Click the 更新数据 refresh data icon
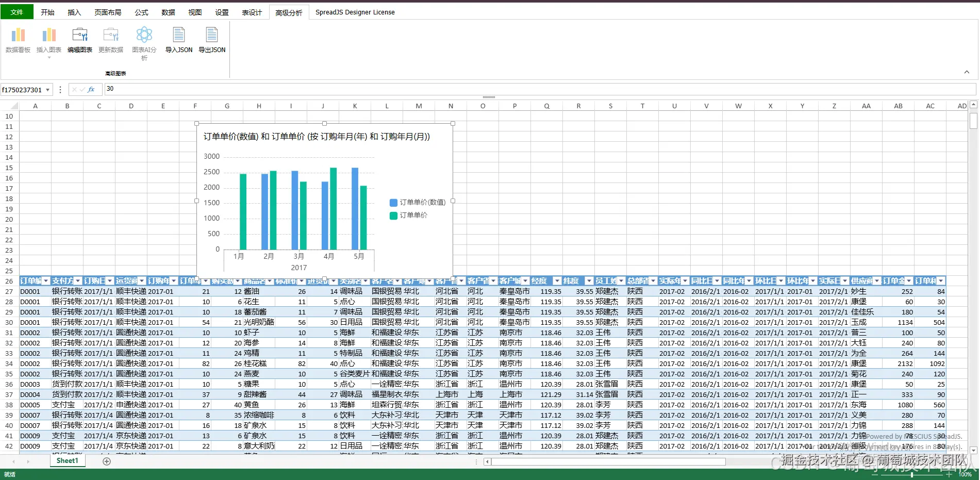Viewport: 980px width, 480px height. click(x=111, y=35)
